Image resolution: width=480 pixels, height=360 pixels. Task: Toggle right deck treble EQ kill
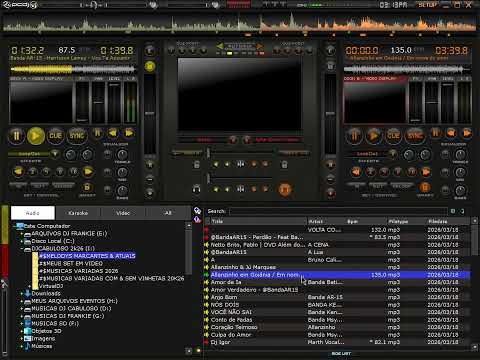pos(445,154)
